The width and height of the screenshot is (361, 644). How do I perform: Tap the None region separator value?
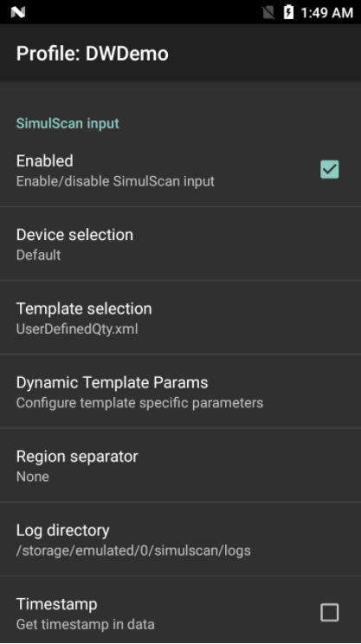(33, 477)
